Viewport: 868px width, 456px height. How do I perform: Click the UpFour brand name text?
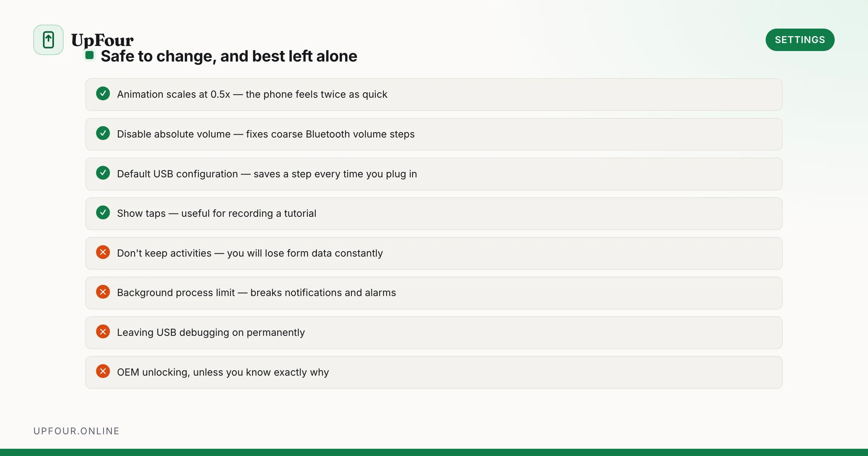pos(102,40)
